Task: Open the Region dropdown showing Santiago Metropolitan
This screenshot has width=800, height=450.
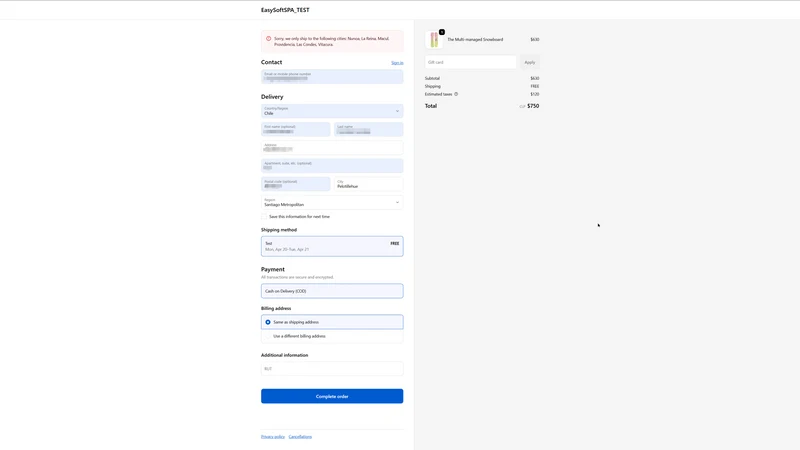Action: pyautogui.click(x=332, y=202)
